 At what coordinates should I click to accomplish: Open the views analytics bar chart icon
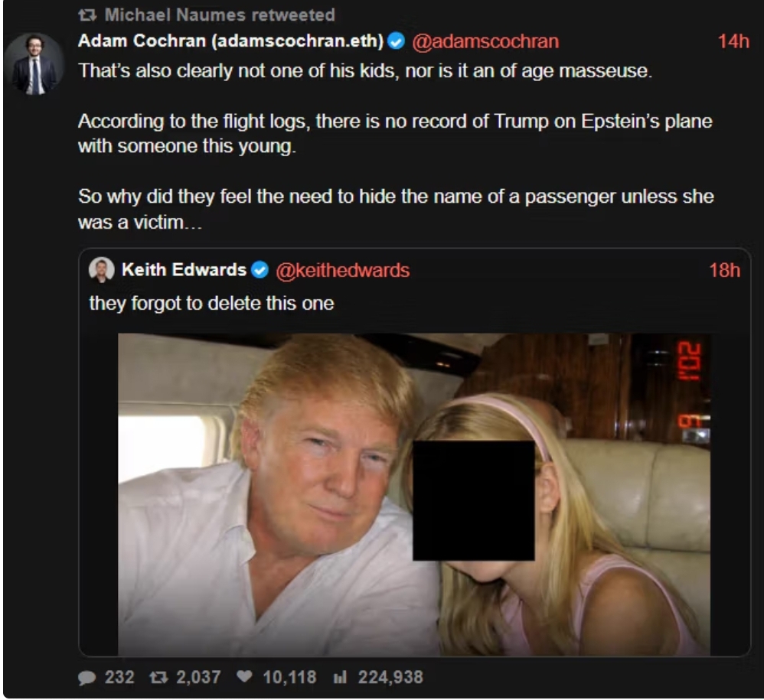point(340,677)
